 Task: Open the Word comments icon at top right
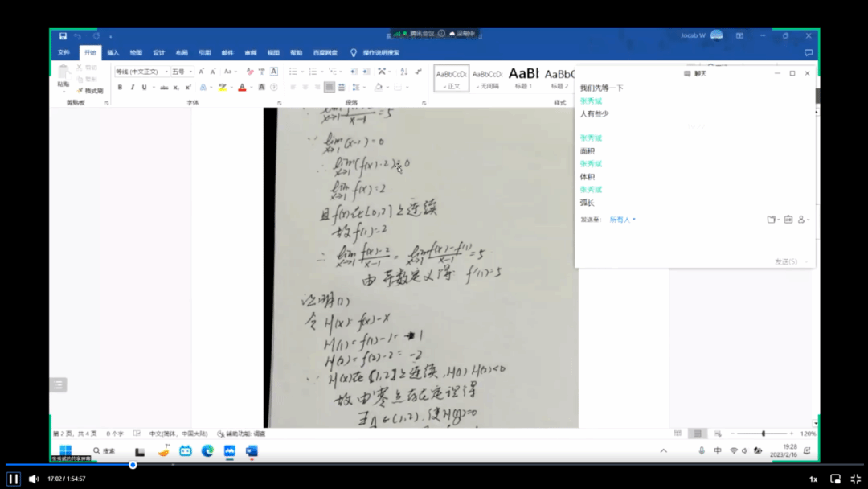coord(809,52)
